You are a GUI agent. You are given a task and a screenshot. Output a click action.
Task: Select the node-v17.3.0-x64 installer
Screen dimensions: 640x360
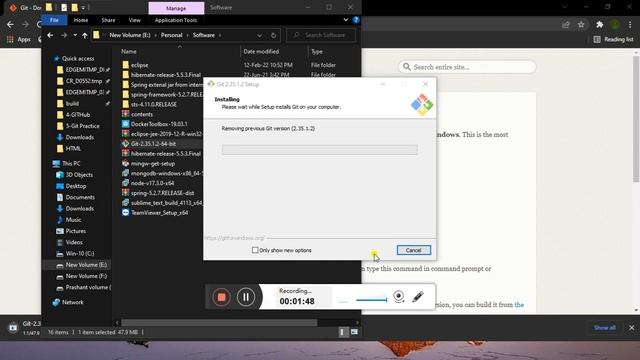pos(152,183)
